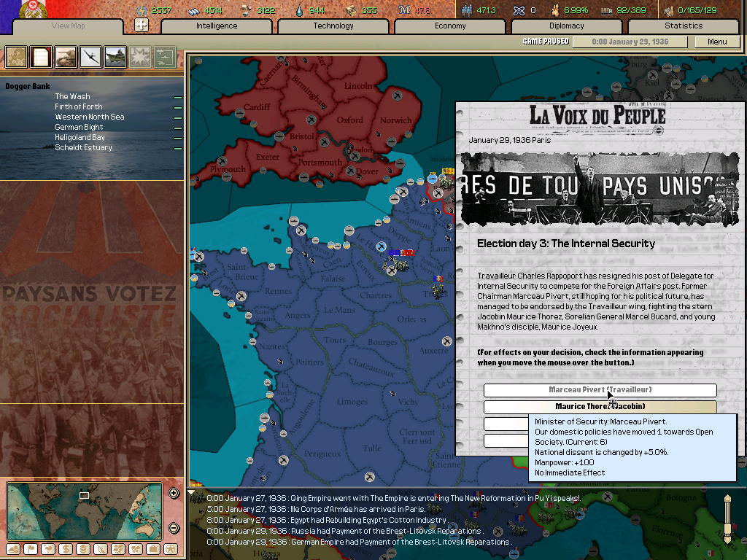
Task: Select Maurice Thorez (Jacobin) in the event
Action: (600, 406)
